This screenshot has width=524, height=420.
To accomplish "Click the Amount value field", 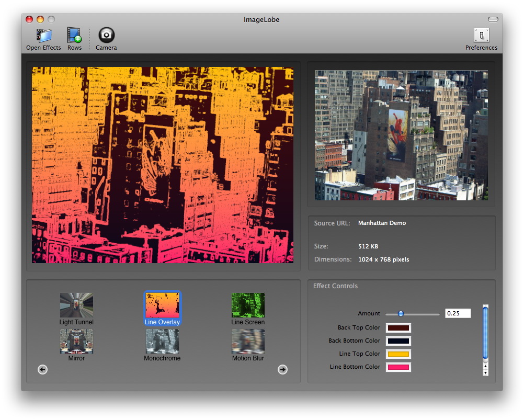I will [458, 314].
